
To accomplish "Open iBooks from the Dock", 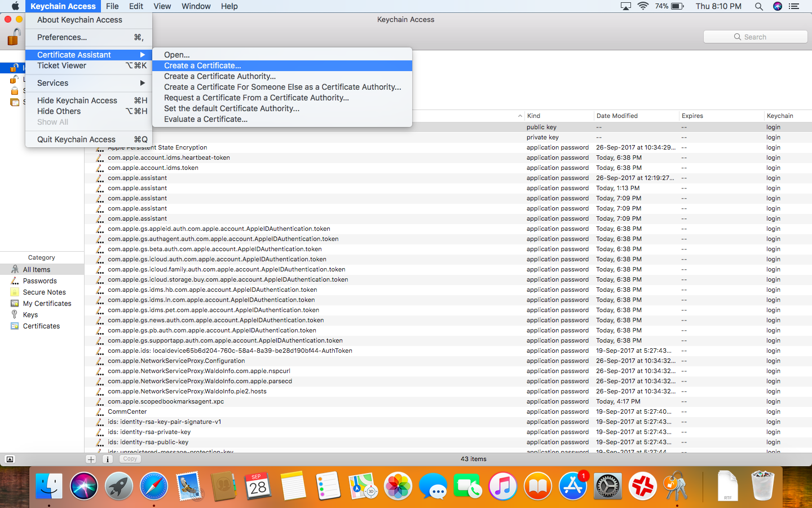I will (538, 486).
